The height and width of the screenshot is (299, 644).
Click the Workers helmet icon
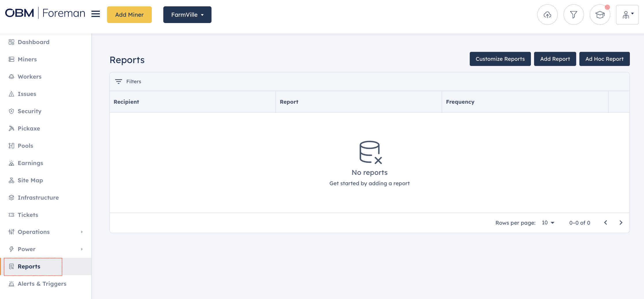click(12, 77)
